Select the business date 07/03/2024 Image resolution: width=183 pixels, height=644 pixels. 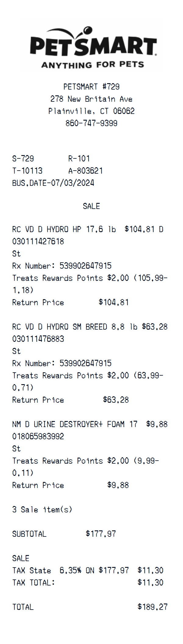(x=53, y=183)
